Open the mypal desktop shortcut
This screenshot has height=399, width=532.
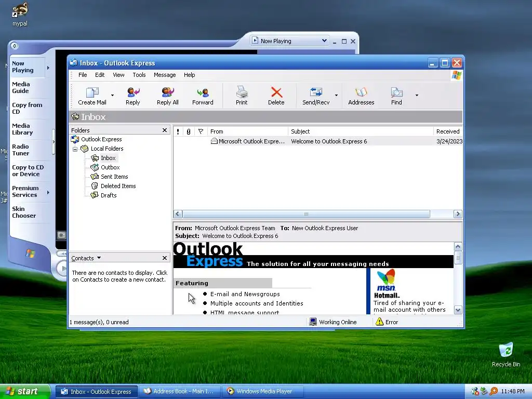tap(20, 14)
